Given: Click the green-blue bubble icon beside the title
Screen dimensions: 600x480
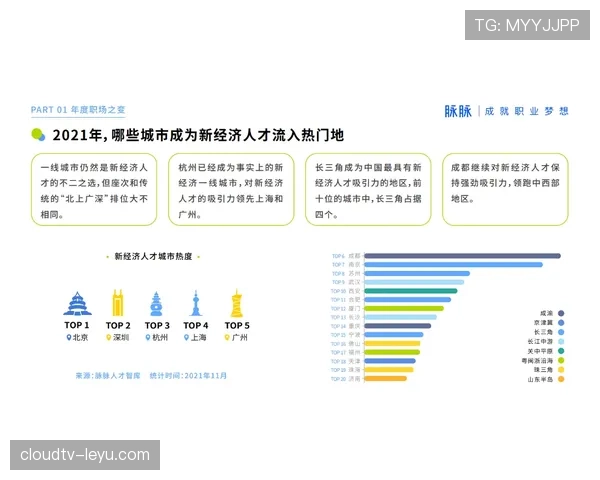Looking at the screenshot, I should click(x=38, y=135).
